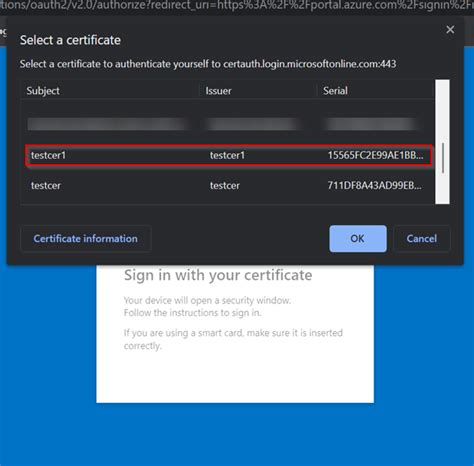The height and width of the screenshot is (466, 474).
Task: Select the blurred first certificate row
Action: coord(229,124)
